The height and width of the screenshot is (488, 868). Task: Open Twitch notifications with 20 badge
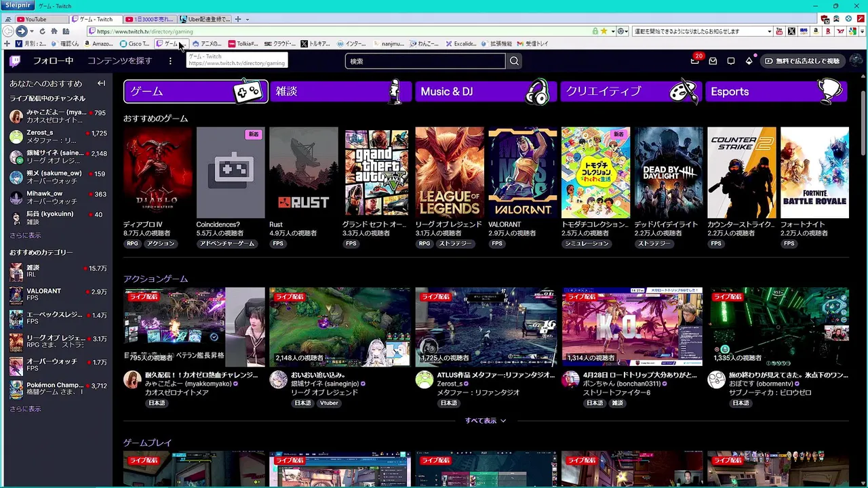[x=695, y=61]
